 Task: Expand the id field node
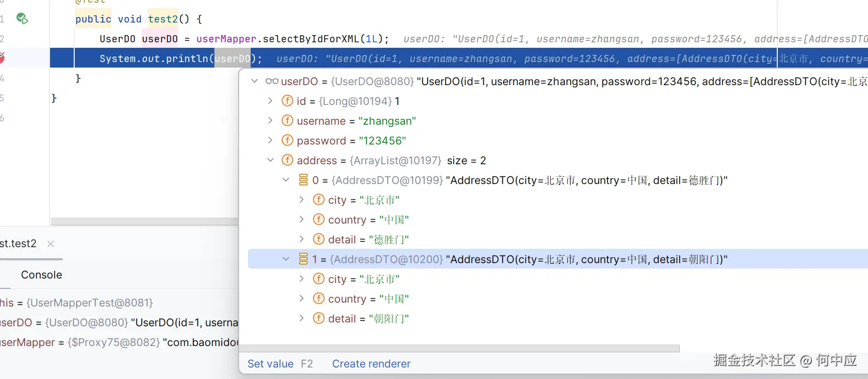point(270,101)
